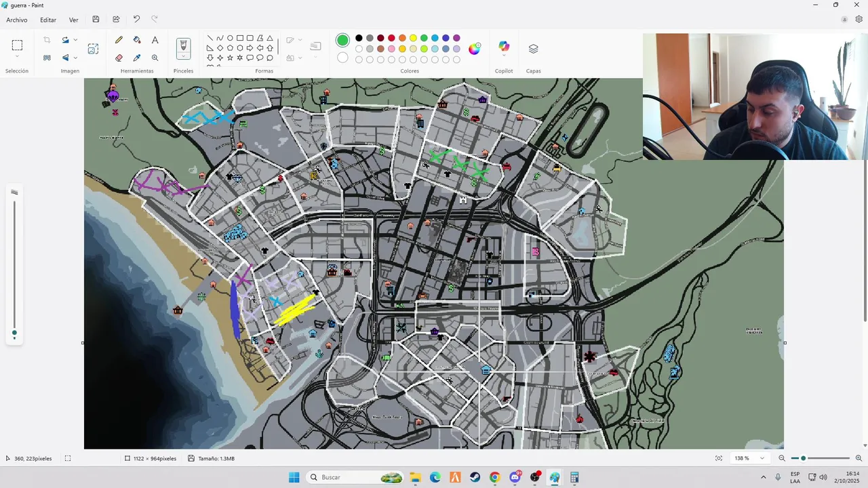Click the fit-to-window icon in status bar
The width and height of the screenshot is (868, 488).
pos(719,458)
